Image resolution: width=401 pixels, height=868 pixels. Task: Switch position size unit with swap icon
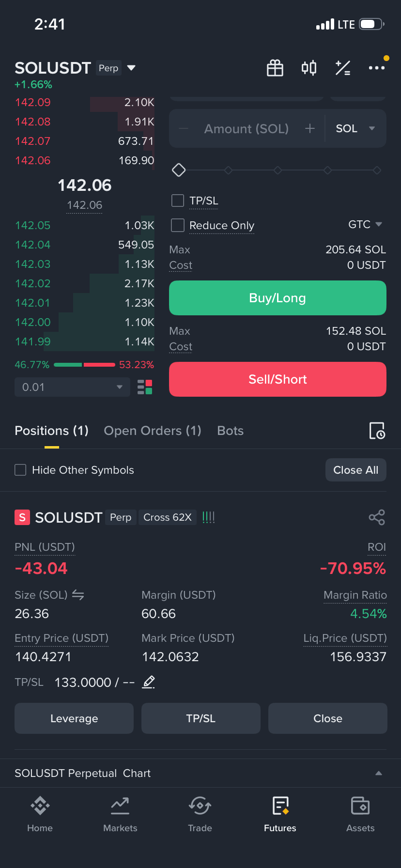pyautogui.click(x=78, y=595)
